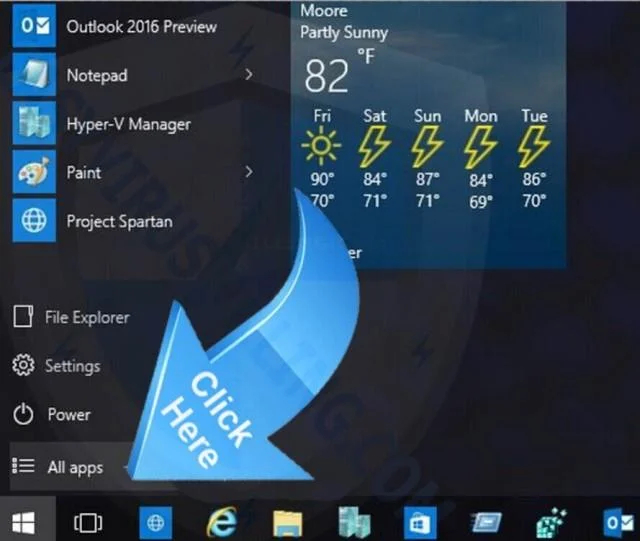Click the Windows Start button
Image resolution: width=640 pixels, height=541 pixels.
click(x=23, y=523)
